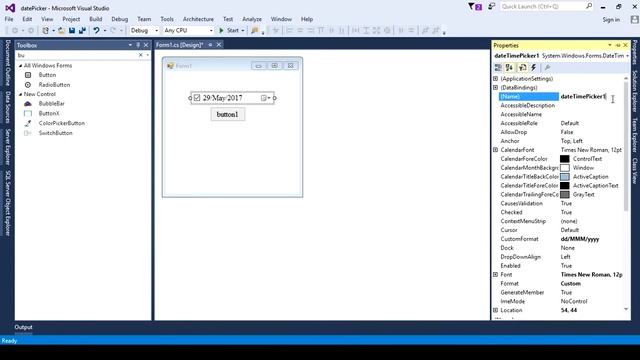Select the Button control in Toolbox
Screen dimensions: 640x360
point(47,75)
